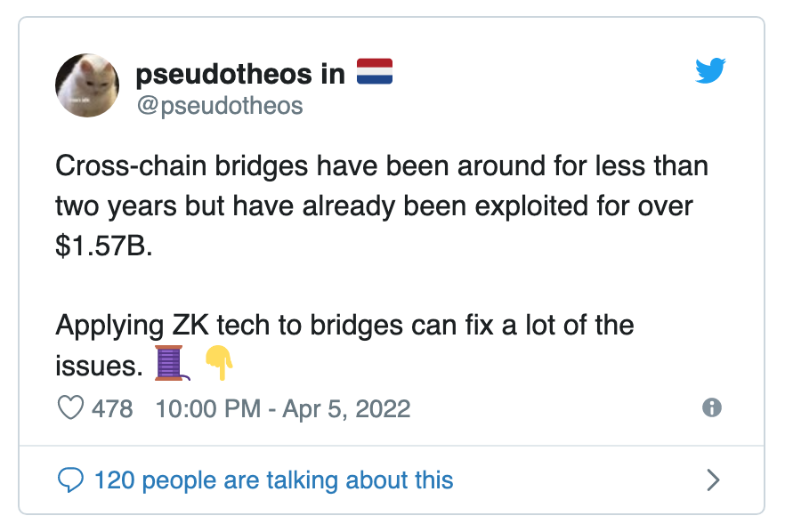Open the pseudotheos display name

(x=223, y=74)
